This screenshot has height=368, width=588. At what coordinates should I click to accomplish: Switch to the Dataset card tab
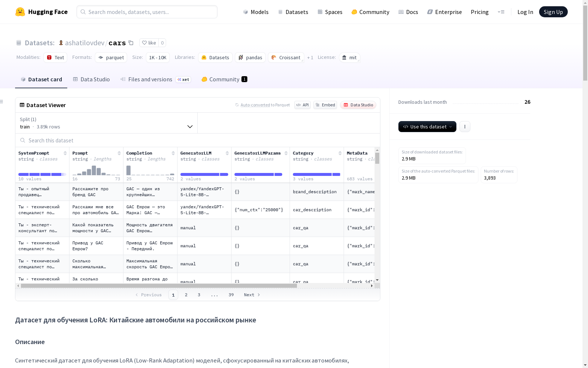41,79
